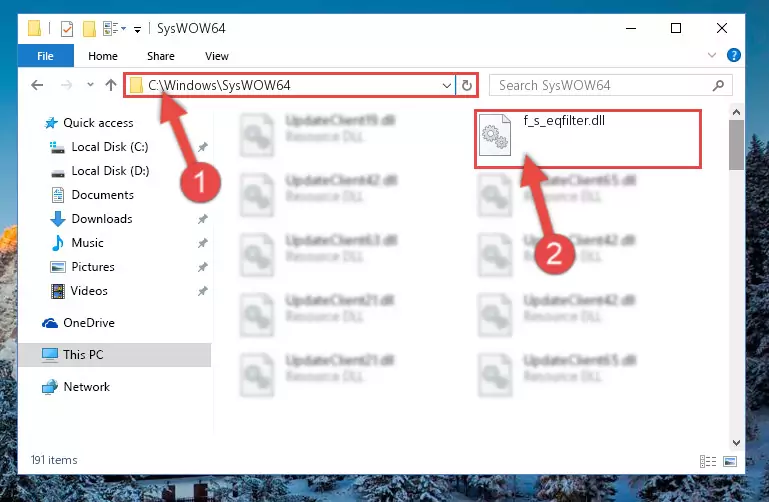The height and width of the screenshot is (502, 769).
Task: Click the scroll down arrow of file list
Action: 736,443
